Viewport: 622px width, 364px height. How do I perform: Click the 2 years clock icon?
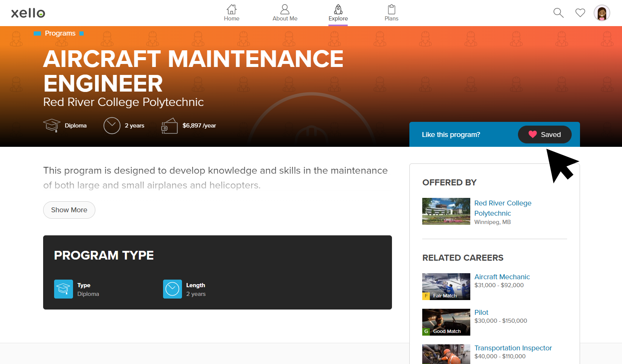pos(112,126)
